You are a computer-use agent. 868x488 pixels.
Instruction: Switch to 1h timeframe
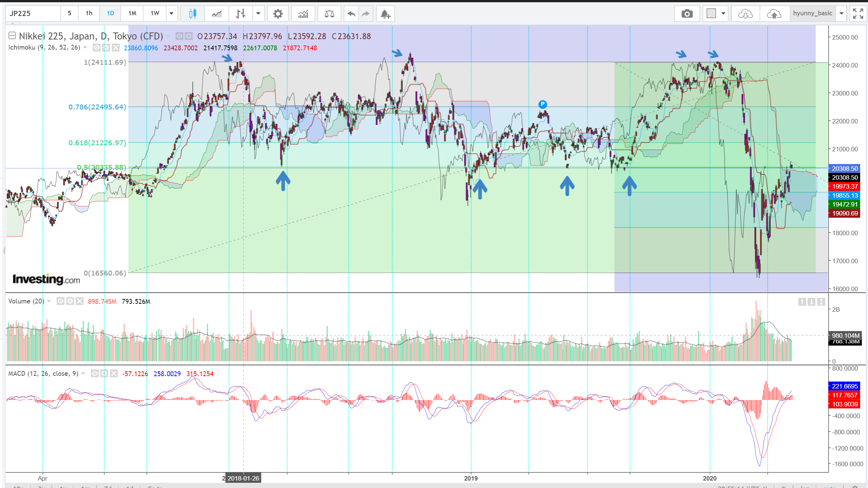click(89, 13)
